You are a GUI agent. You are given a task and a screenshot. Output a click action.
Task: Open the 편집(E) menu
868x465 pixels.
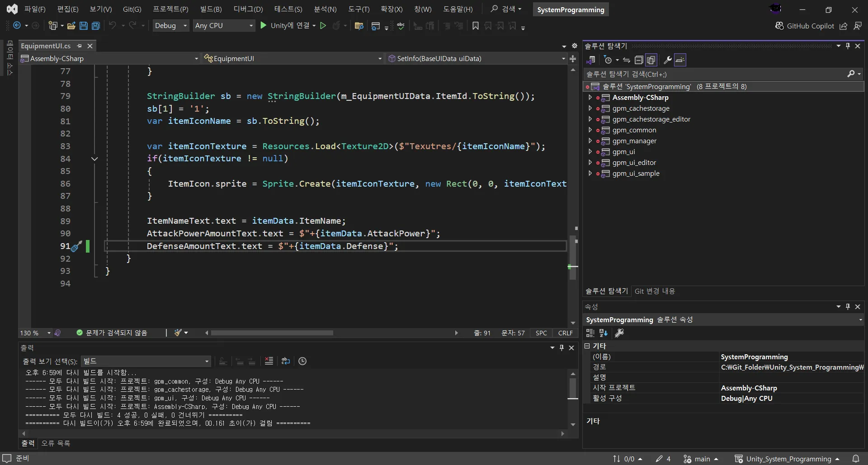click(68, 9)
